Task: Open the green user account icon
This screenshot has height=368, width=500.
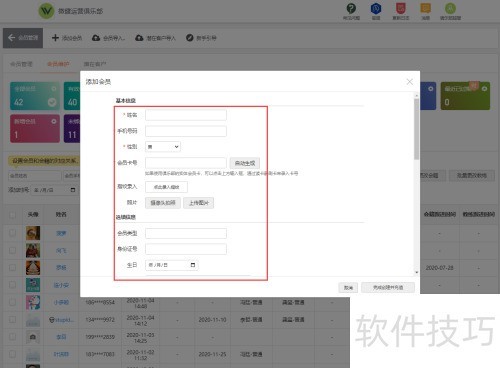Action: [450, 8]
